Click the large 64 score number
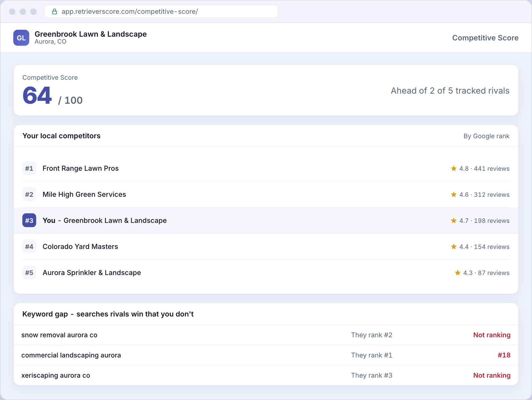Screen dimensions: 532x400 click(37, 95)
